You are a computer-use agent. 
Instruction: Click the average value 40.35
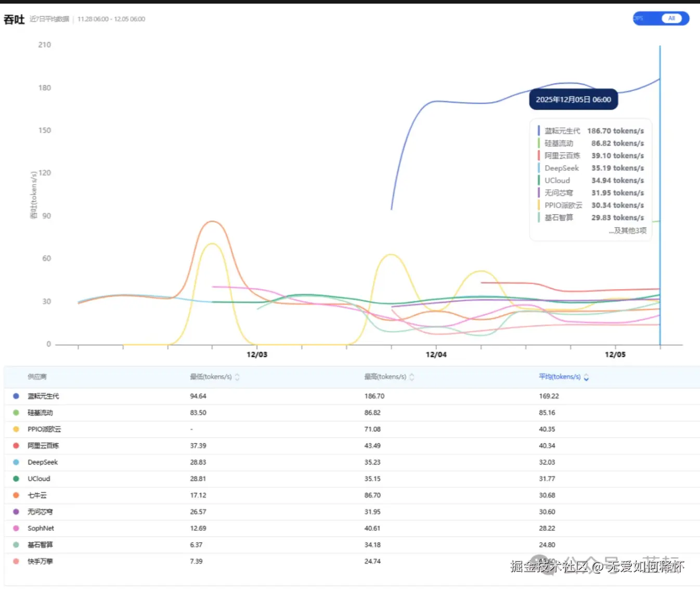[547, 429]
